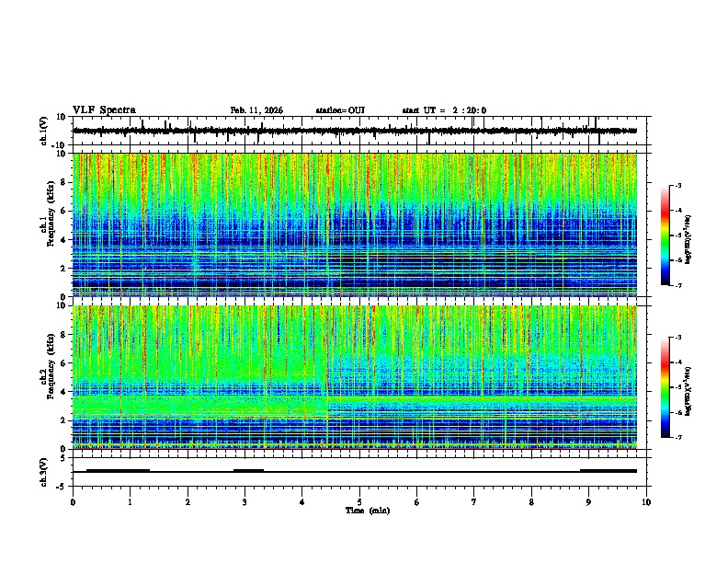Image resolution: width=728 pixels, height=563 pixels.
Task: Click the "Time (min)" axis title
Action: coord(368,511)
